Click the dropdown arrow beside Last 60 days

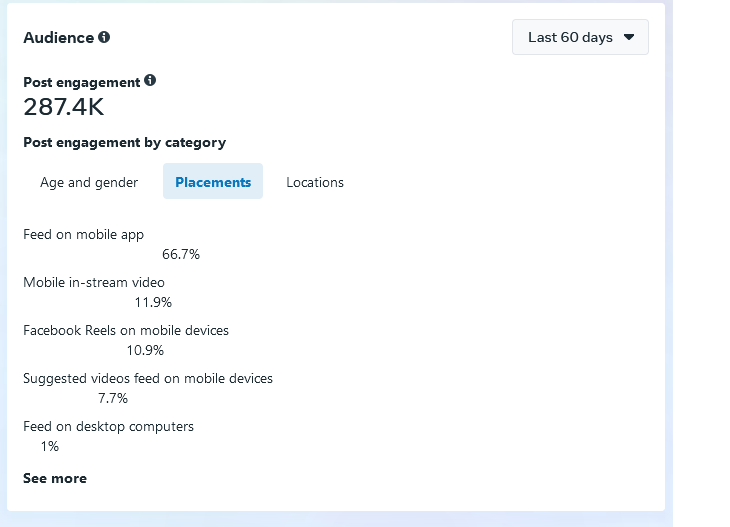(629, 37)
